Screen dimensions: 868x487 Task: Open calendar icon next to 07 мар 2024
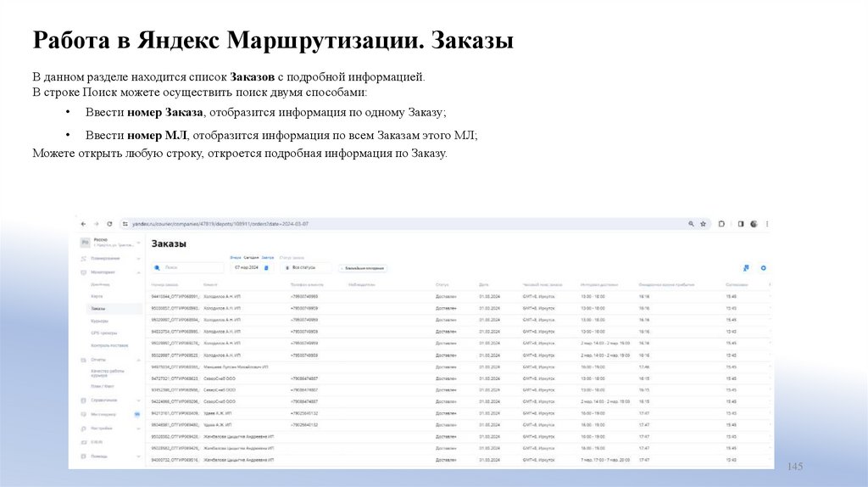266,267
